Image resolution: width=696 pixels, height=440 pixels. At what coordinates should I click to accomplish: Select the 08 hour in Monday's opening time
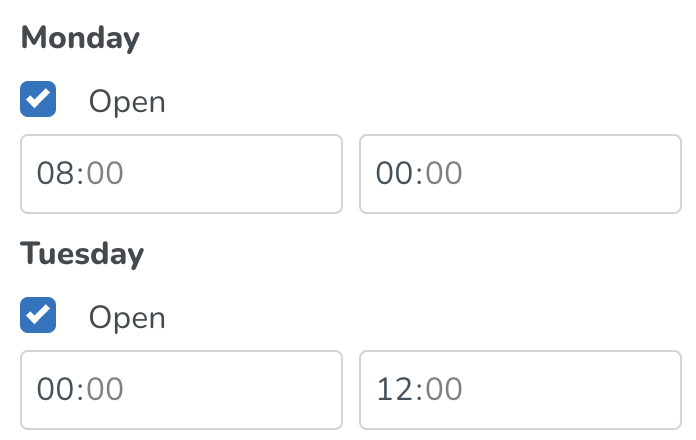point(55,174)
